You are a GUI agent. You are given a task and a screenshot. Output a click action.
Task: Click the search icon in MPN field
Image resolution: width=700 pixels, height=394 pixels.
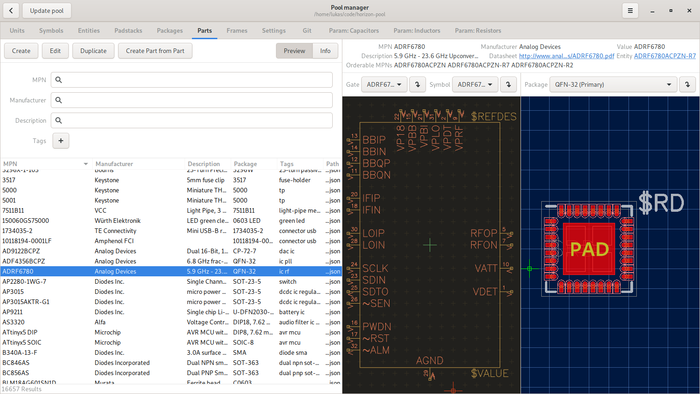(58, 80)
